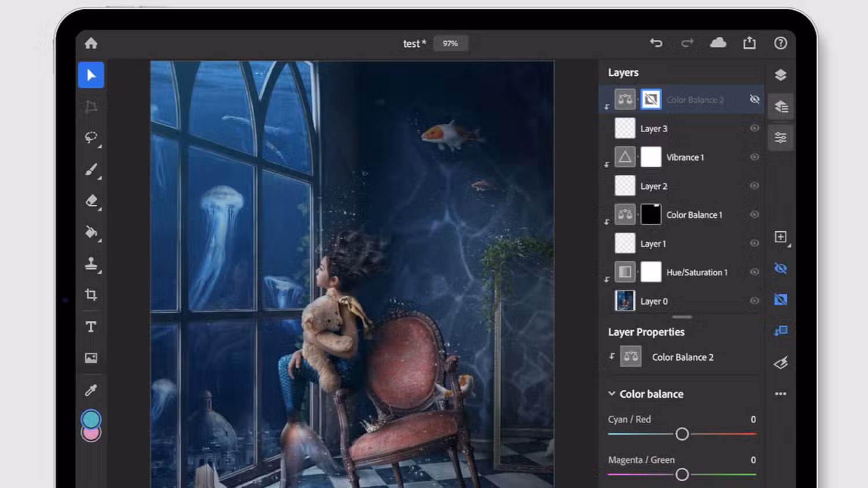This screenshot has width=868, height=488.
Task: Click the Color Balance 2 mask thumbnail
Action: pyautogui.click(x=651, y=99)
